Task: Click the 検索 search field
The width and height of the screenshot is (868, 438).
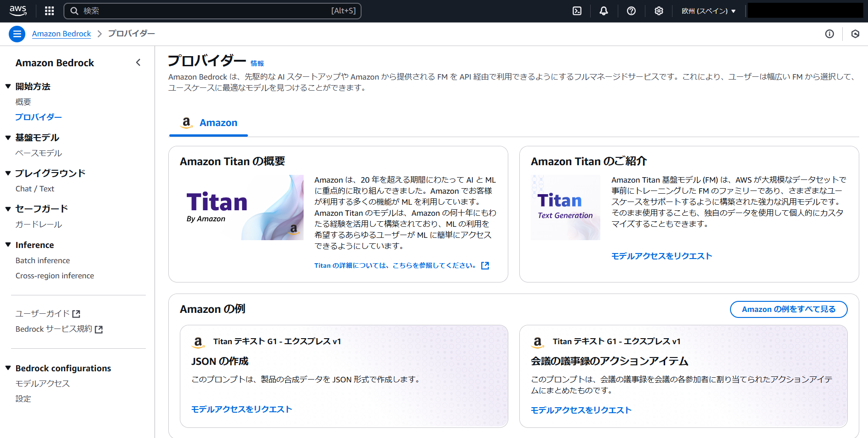Action: [x=213, y=11]
